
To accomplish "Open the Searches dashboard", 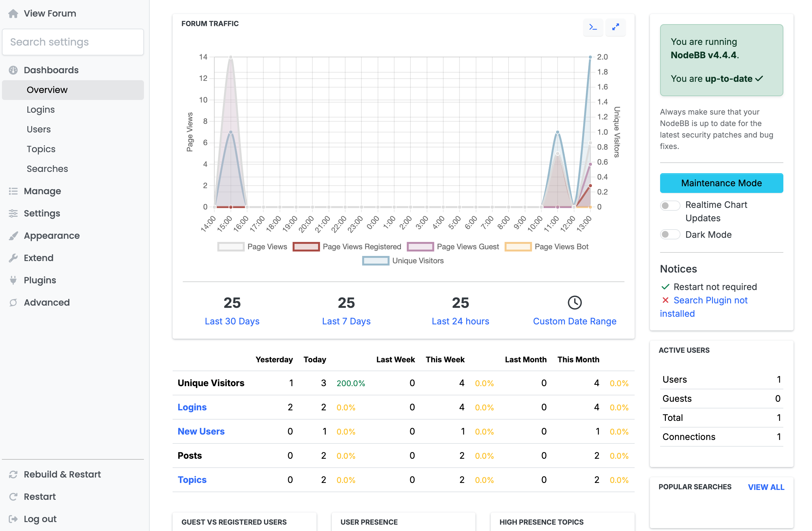I will [x=47, y=168].
